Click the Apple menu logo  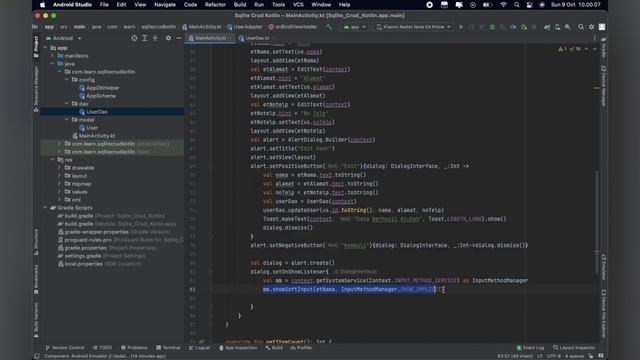[42, 5]
